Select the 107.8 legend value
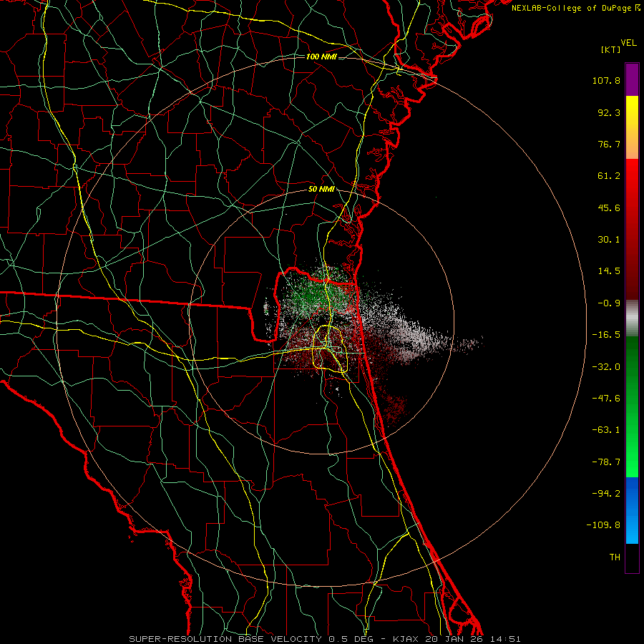This screenshot has width=644, height=644. tap(606, 80)
